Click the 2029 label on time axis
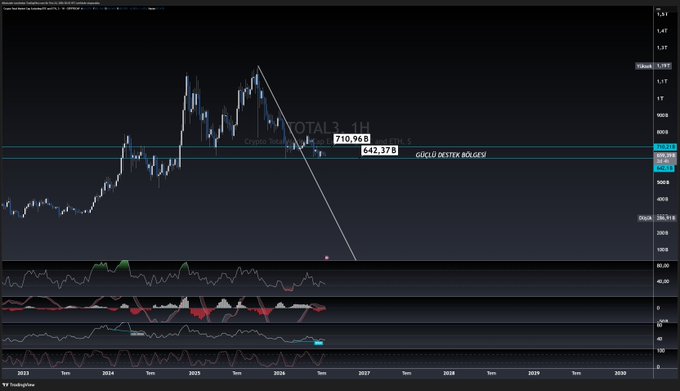 point(534,373)
